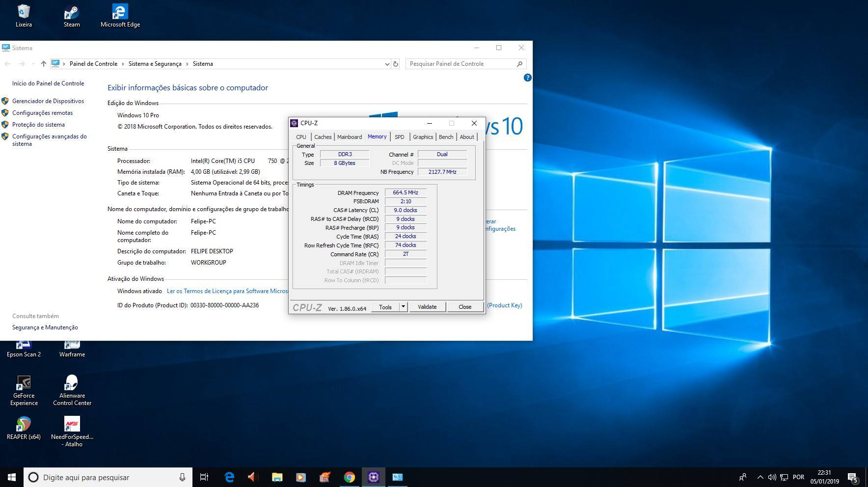868x487 pixels.
Task: Open the Epson Scan 2 desktop shortcut
Action: [24, 350]
